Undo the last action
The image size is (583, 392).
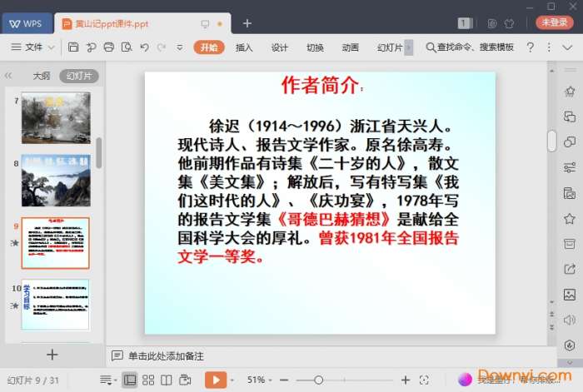(x=145, y=47)
